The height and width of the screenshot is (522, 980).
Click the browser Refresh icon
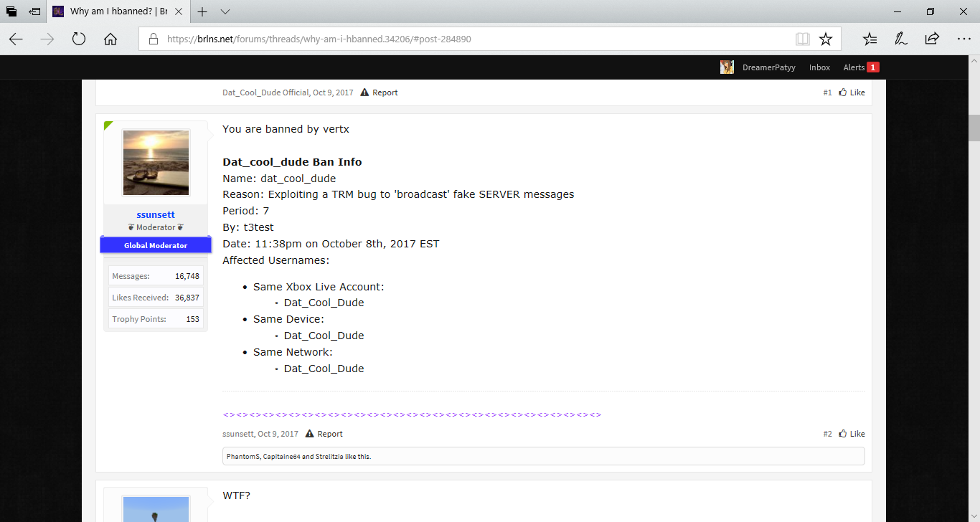[x=79, y=39]
